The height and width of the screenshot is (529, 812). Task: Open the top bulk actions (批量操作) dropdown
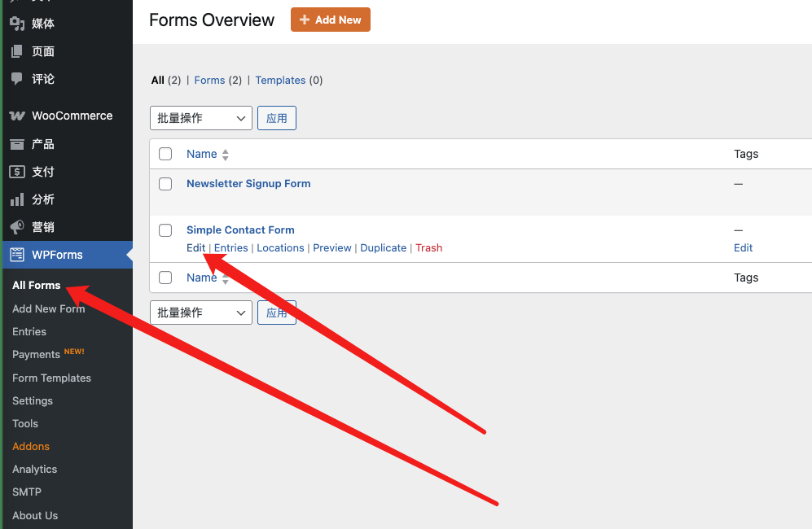pos(201,118)
